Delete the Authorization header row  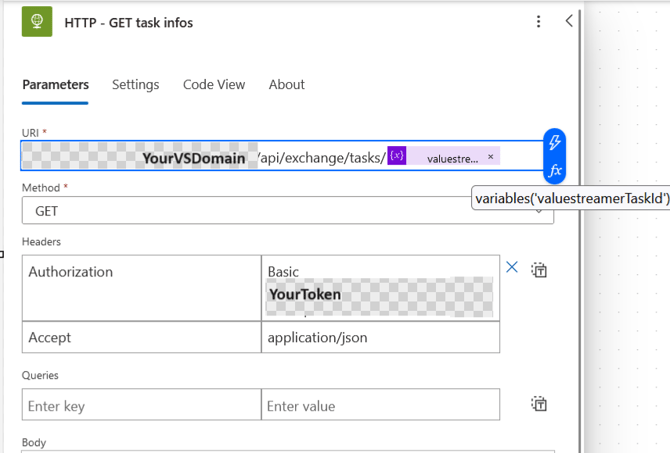(512, 268)
